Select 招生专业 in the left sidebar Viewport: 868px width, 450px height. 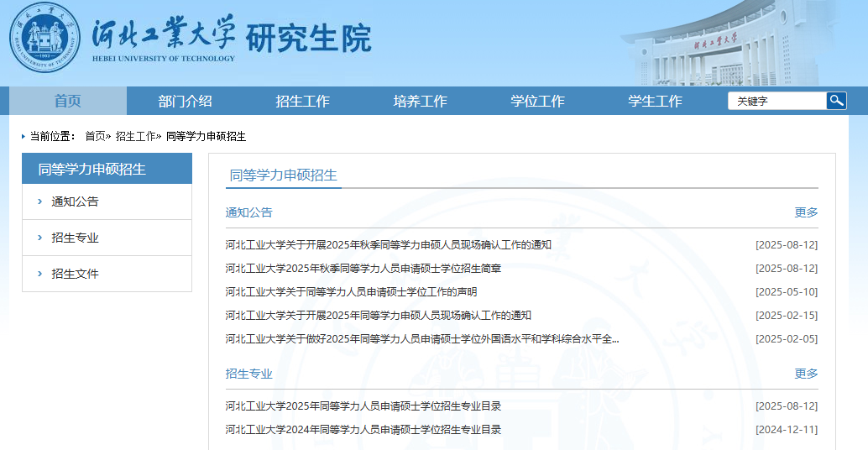coord(75,238)
